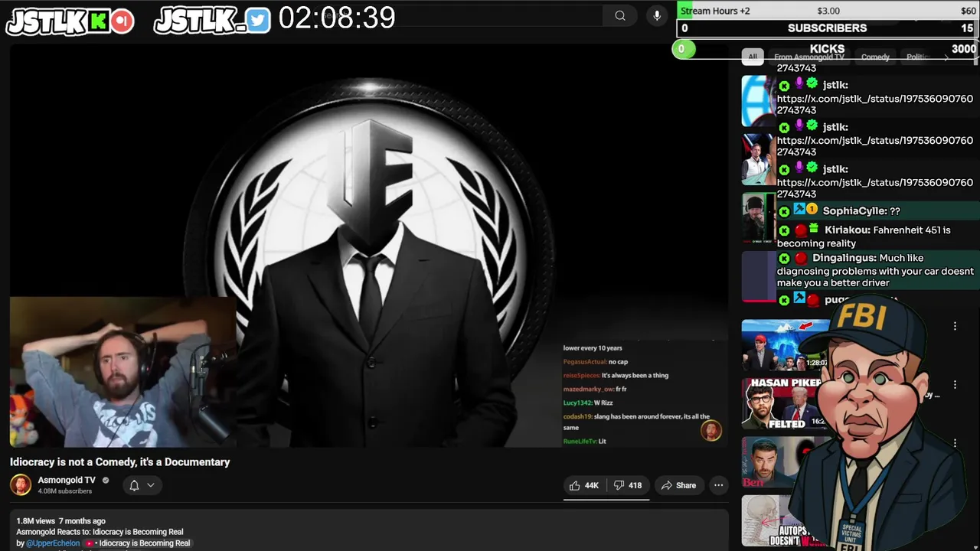
Task: Click the embedded Asmongold webcam overlay
Action: click(x=122, y=372)
